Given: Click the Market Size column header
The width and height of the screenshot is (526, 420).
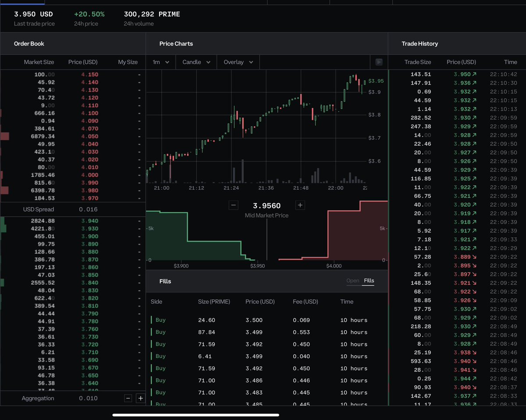Looking at the screenshot, I should coord(39,62).
